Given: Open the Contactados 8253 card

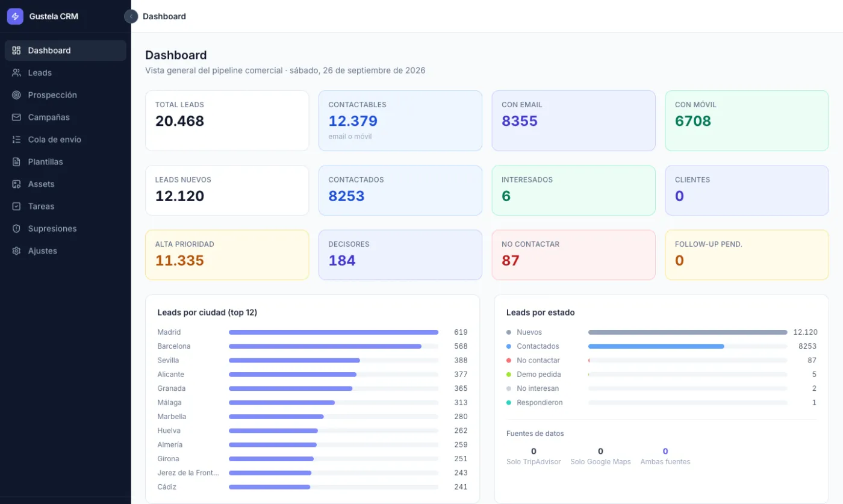Looking at the screenshot, I should pos(400,190).
